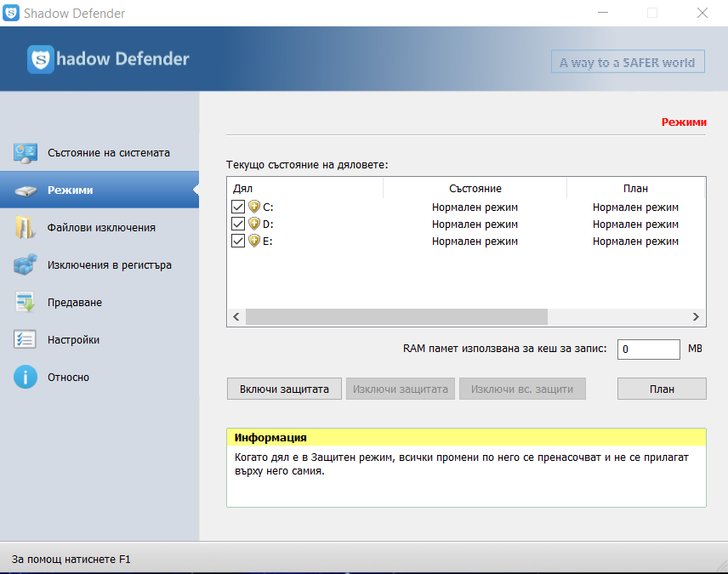
Task: Click Изключи вс. защити button
Action: [x=522, y=389]
